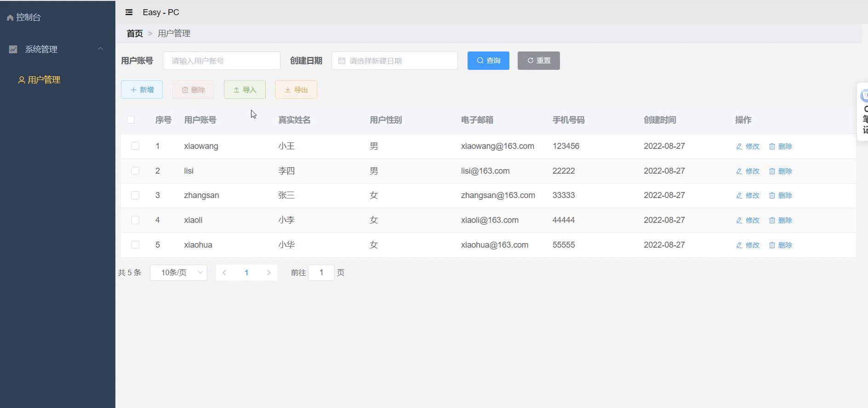Focus the 前往 page jump input

tap(321, 272)
